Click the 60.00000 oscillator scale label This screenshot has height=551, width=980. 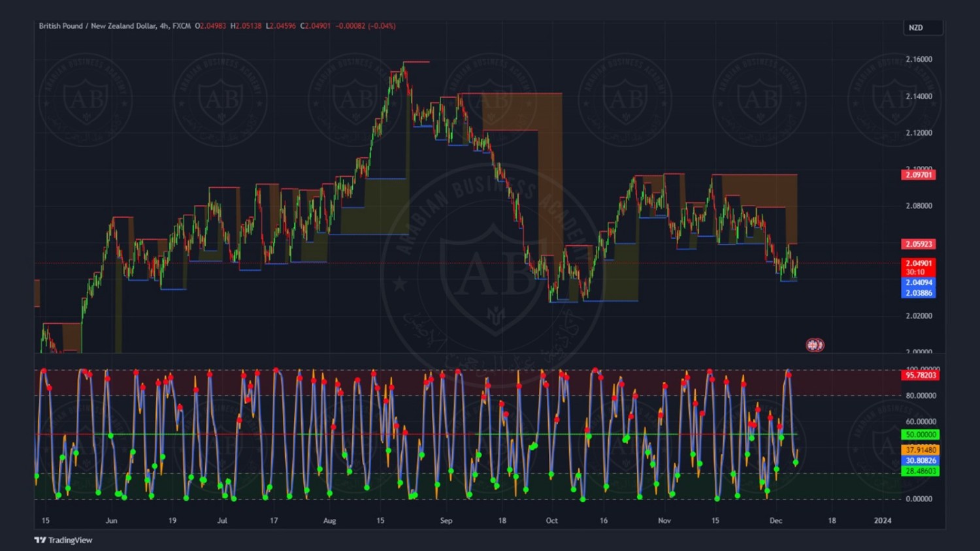921,422
